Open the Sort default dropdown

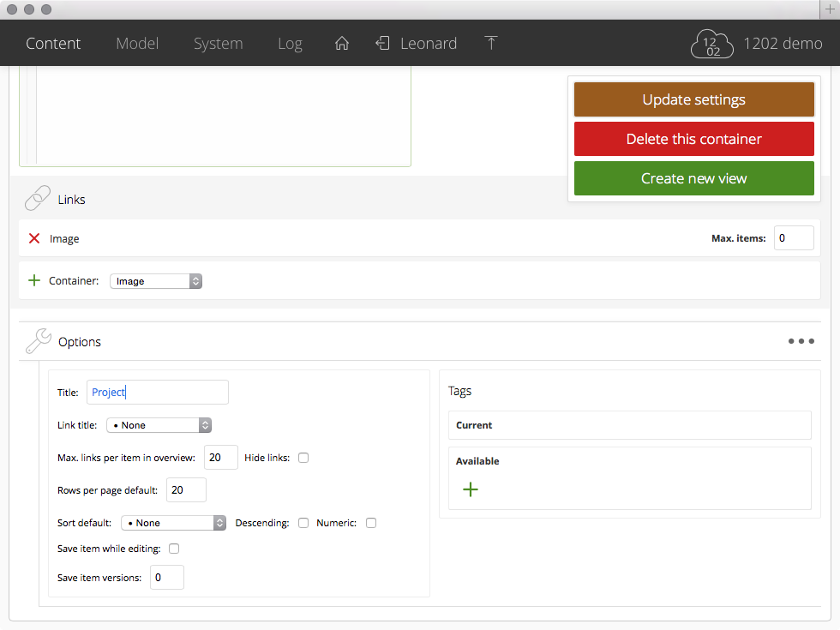172,523
